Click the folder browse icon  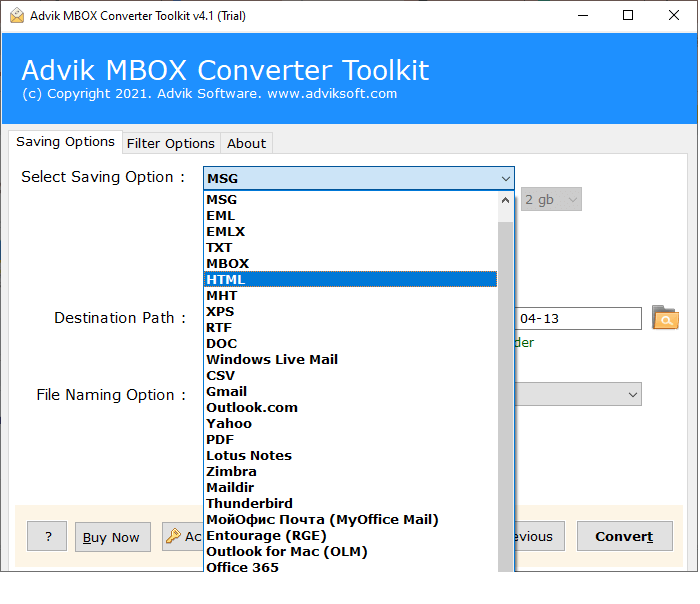click(x=665, y=317)
